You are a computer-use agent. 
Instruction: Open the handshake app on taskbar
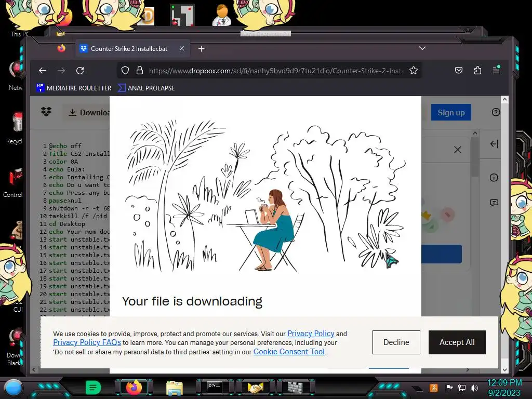[x=255, y=388]
